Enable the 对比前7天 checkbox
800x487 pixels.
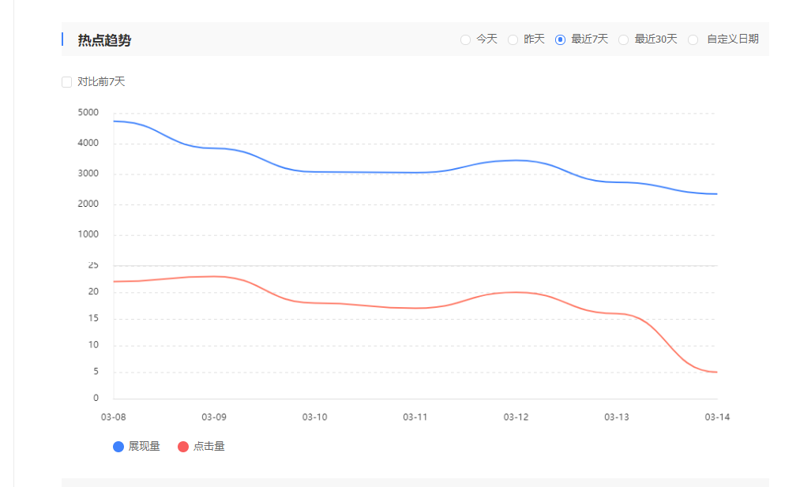(67, 82)
